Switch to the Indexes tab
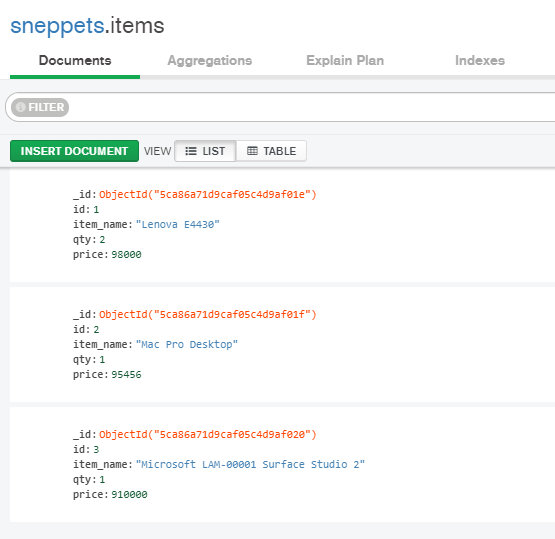 pyautogui.click(x=480, y=61)
